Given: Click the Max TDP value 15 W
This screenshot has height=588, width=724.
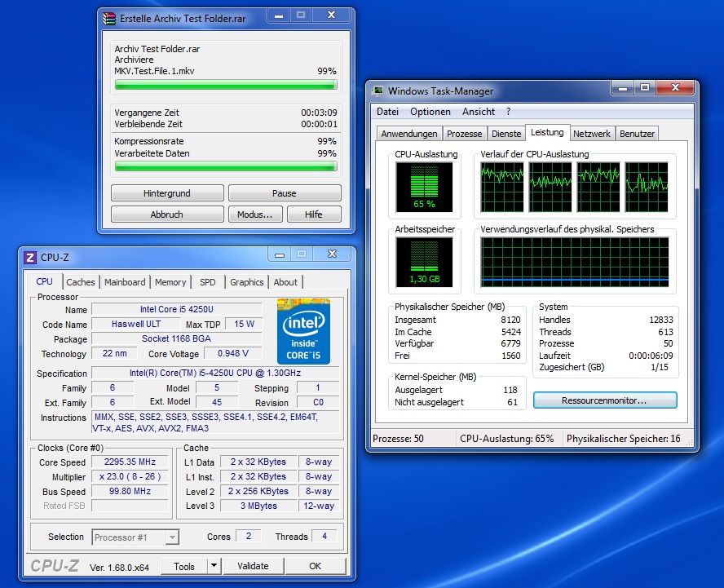Looking at the screenshot, I should point(244,325).
